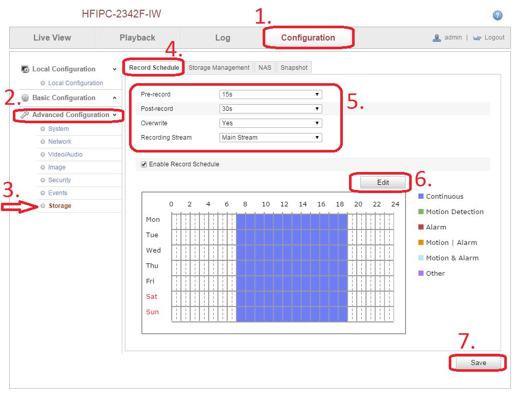Open the Overwrite dropdown
The image size is (532, 401).
click(270, 123)
